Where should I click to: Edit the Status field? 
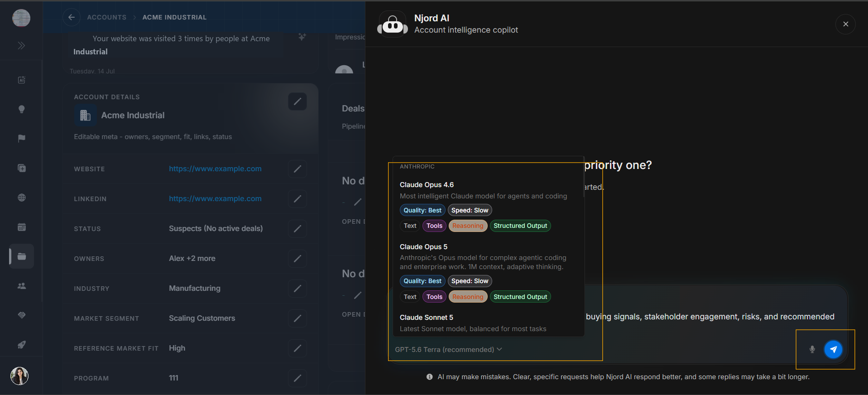(x=297, y=229)
